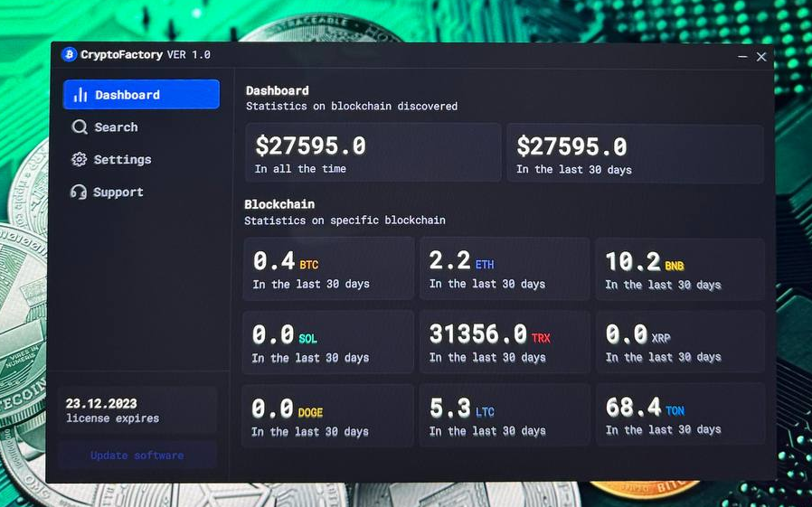
Task: Click the 68.4 TON statistics card
Action: tap(680, 415)
